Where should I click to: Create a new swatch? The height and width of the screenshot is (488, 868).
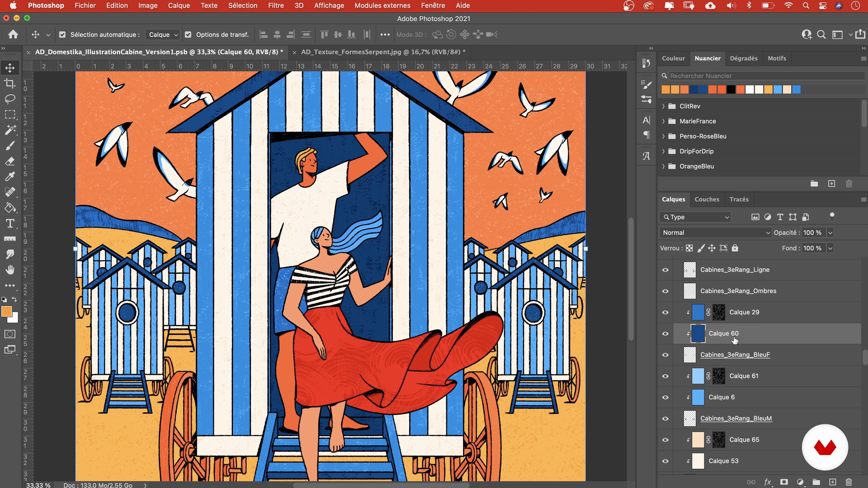(832, 183)
